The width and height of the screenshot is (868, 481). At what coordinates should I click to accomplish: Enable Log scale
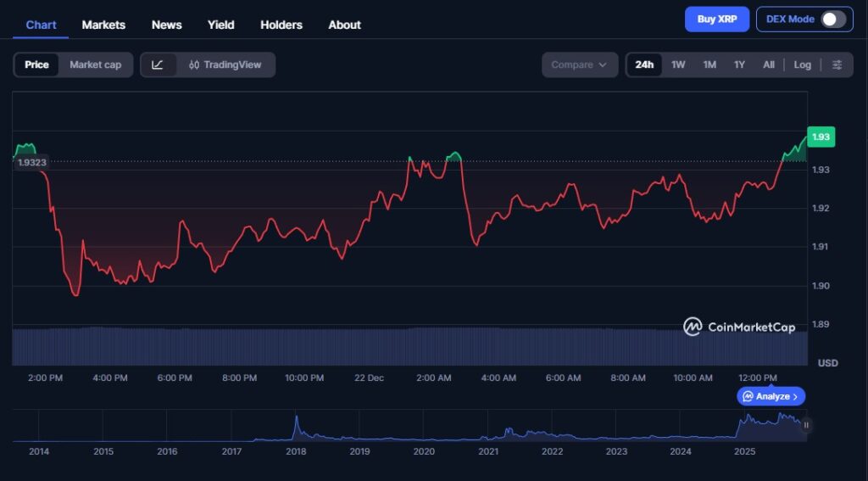802,64
